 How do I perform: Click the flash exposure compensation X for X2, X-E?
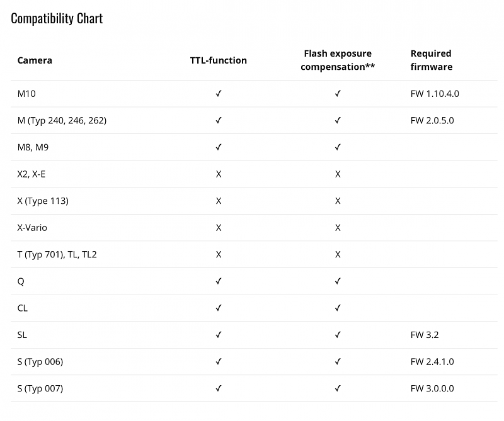(x=338, y=174)
